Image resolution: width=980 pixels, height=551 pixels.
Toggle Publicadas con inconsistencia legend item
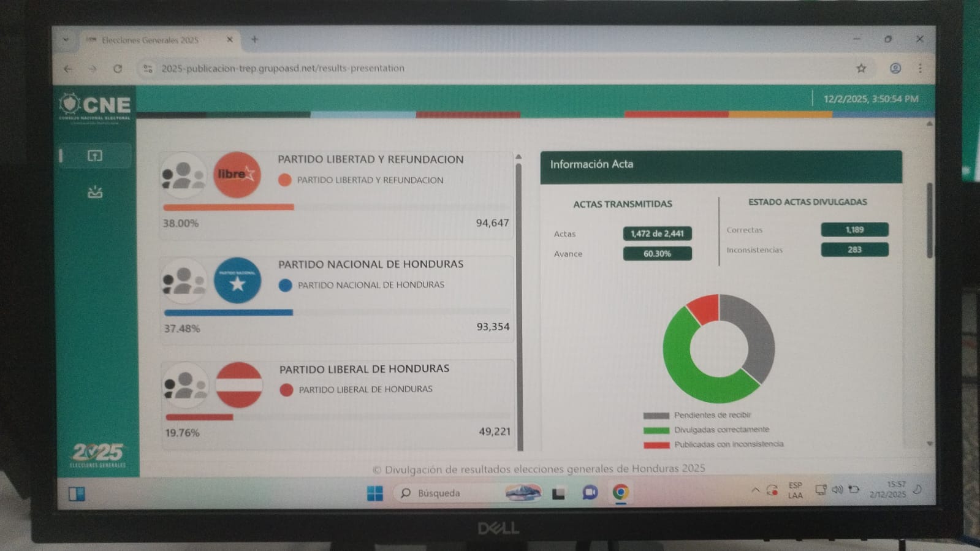pos(728,444)
